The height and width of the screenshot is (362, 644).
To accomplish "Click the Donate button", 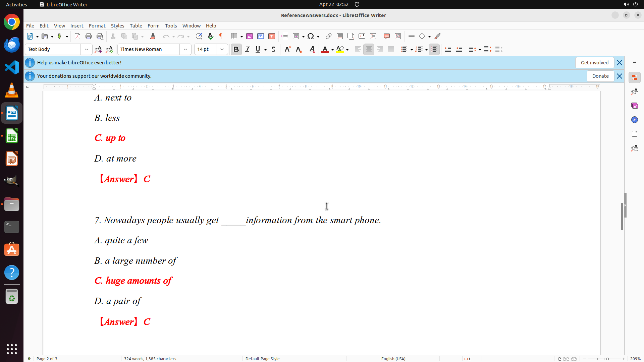I will 600,76.
